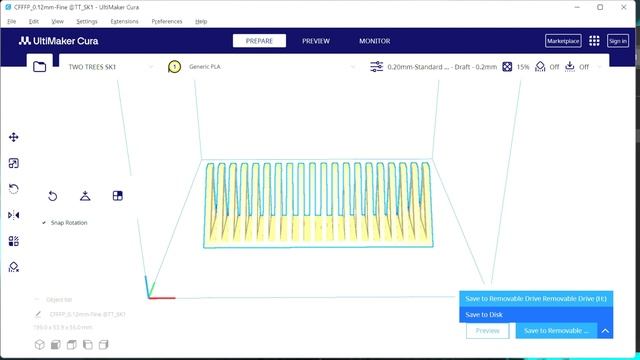The height and width of the screenshot is (360, 640).
Task: Click the print settings sliders icon
Action: [x=376, y=67]
